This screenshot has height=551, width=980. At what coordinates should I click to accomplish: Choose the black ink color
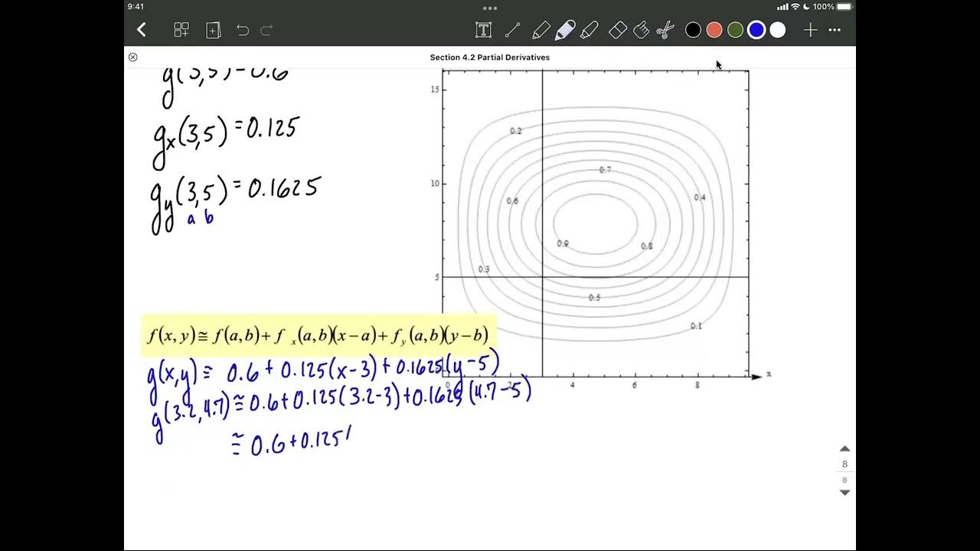(693, 30)
